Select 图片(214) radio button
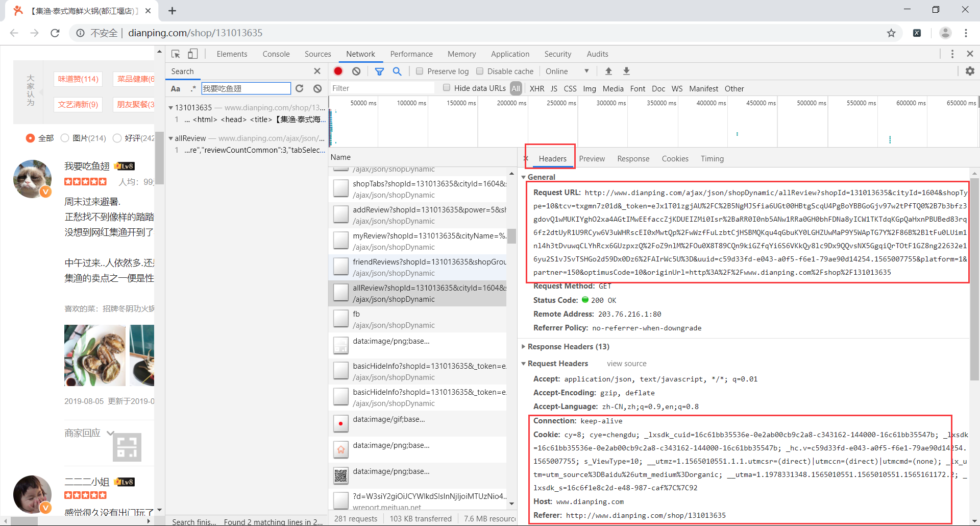 pos(65,138)
